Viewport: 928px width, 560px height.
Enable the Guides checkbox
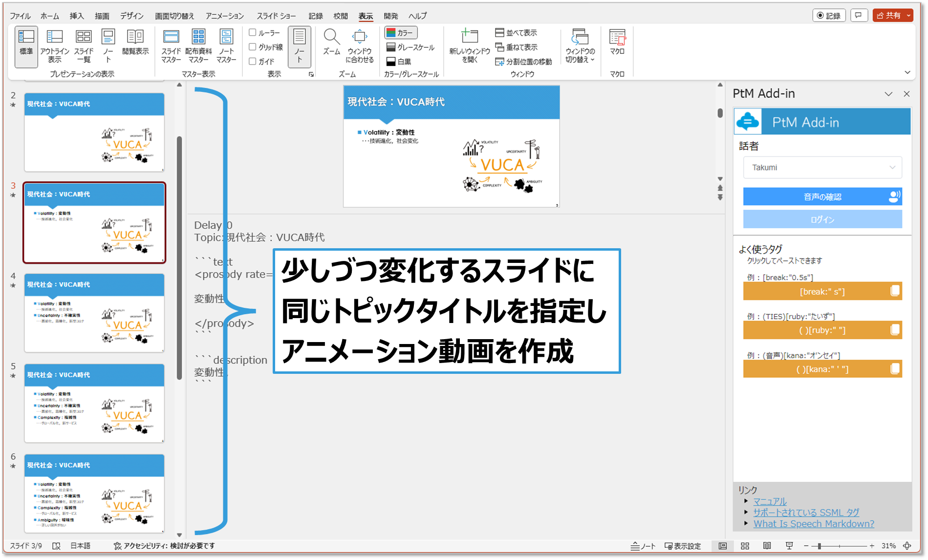[x=253, y=61]
